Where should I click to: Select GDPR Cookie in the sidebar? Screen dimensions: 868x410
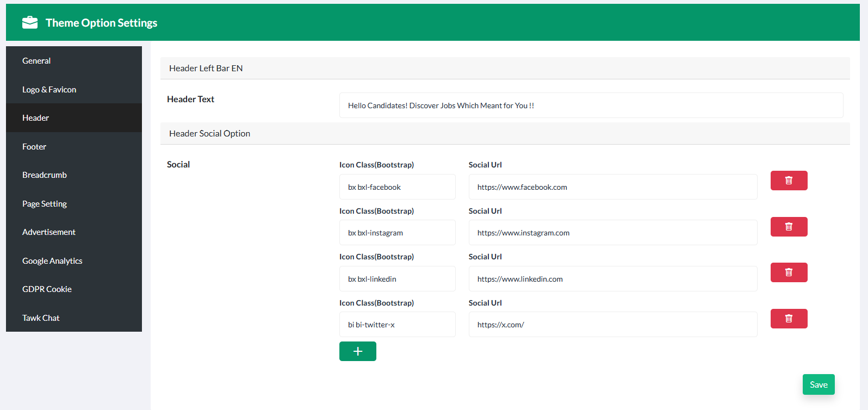[47, 289]
